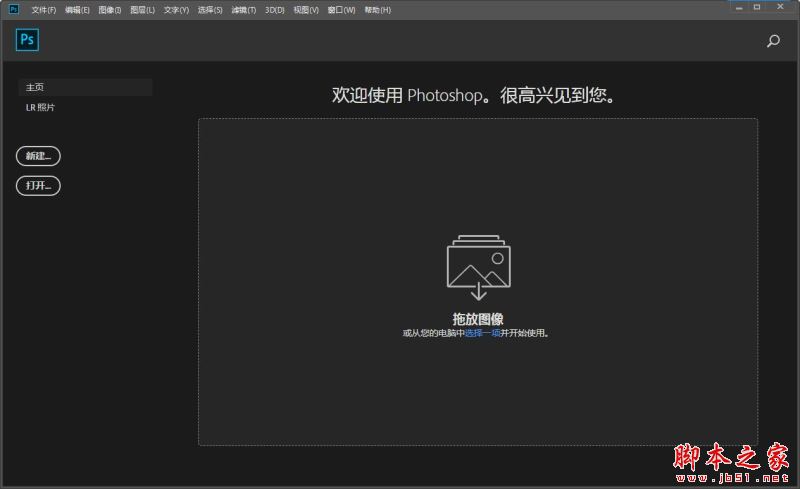This screenshot has width=800, height=489.
Task: Select 主页 in the sidebar
Action: click(85, 87)
